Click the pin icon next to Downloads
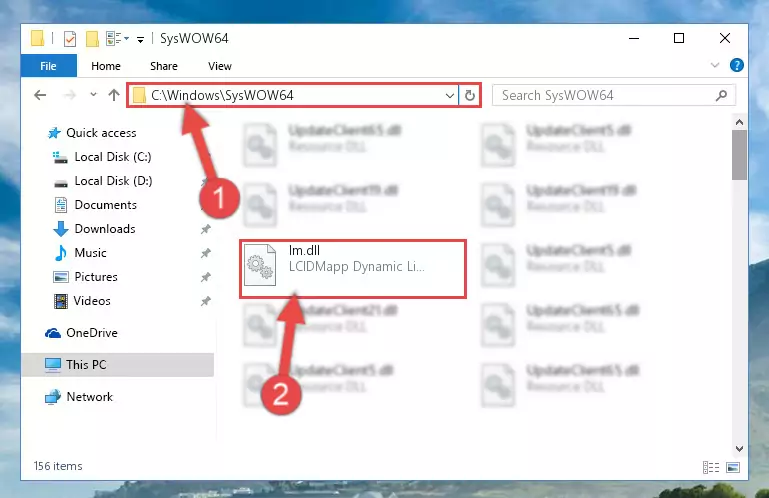Screen dimensions: 769x498 [x=205, y=229]
